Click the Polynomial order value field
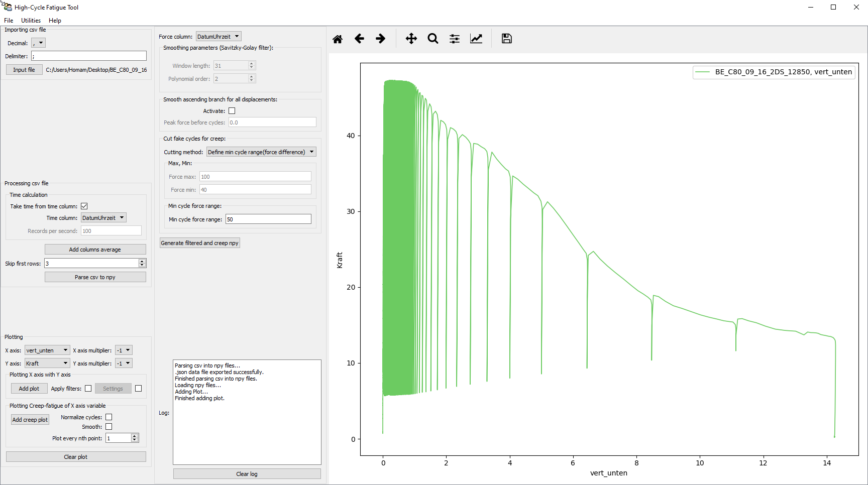868x485 pixels. point(231,79)
